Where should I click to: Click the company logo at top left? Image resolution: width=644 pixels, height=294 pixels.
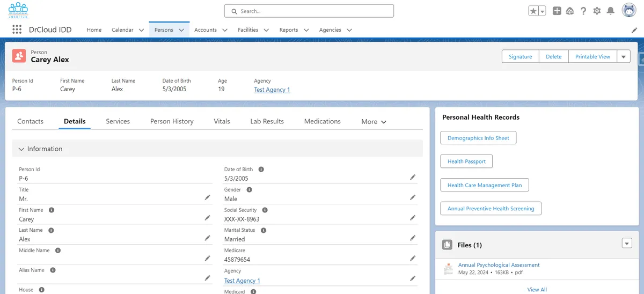click(18, 11)
